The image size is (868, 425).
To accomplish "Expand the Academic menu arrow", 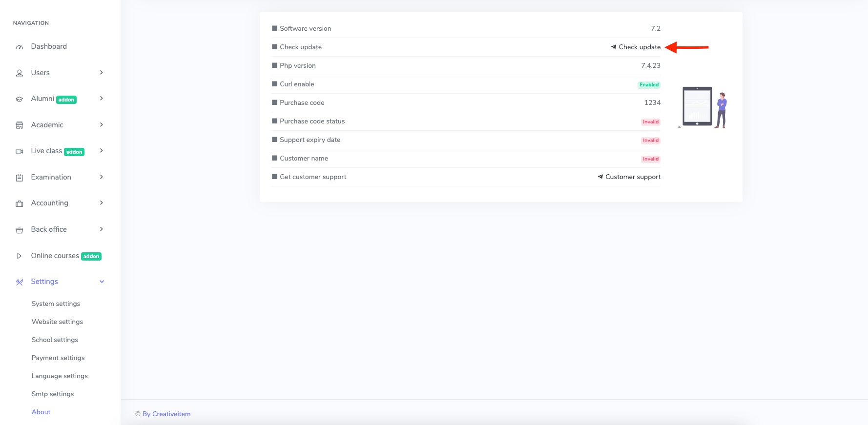I will click(x=102, y=125).
